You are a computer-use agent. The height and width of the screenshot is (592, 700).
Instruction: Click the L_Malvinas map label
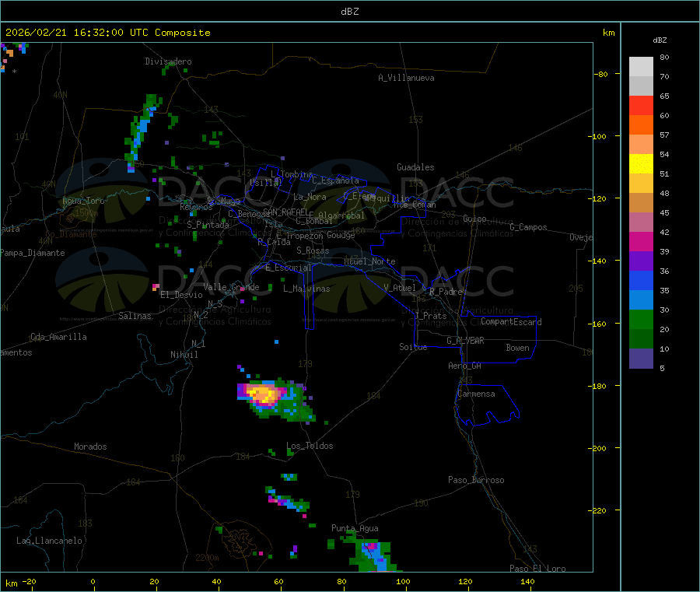point(306,289)
